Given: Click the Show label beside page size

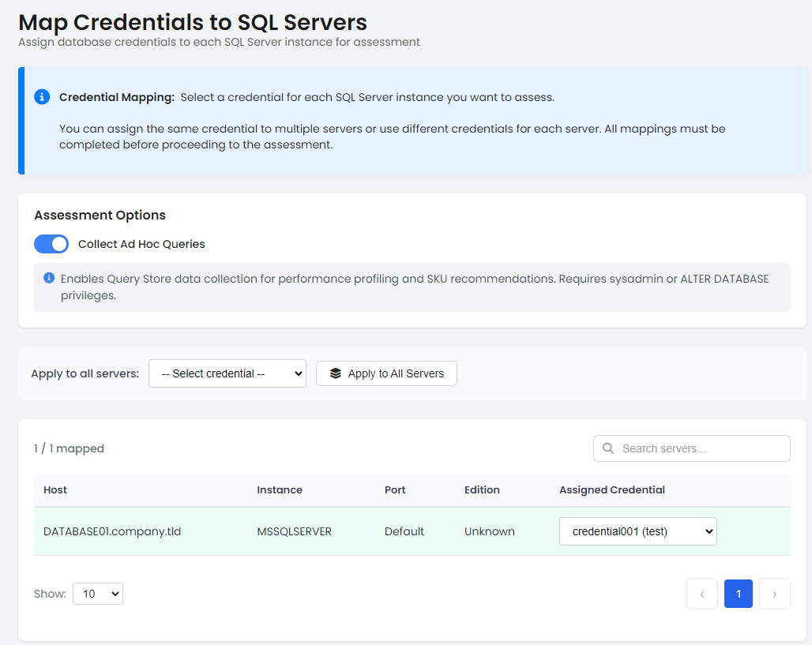Looking at the screenshot, I should coord(51,594).
